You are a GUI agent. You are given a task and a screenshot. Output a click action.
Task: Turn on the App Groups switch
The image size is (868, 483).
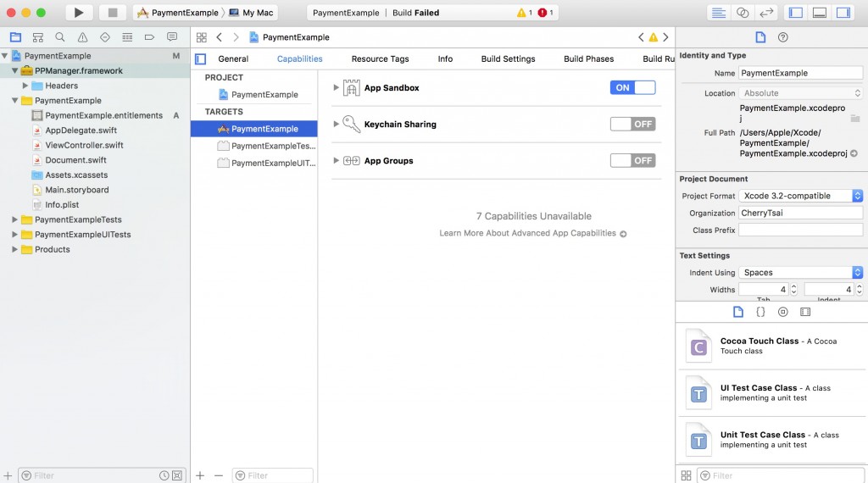pyautogui.click(x=632, y=160)
